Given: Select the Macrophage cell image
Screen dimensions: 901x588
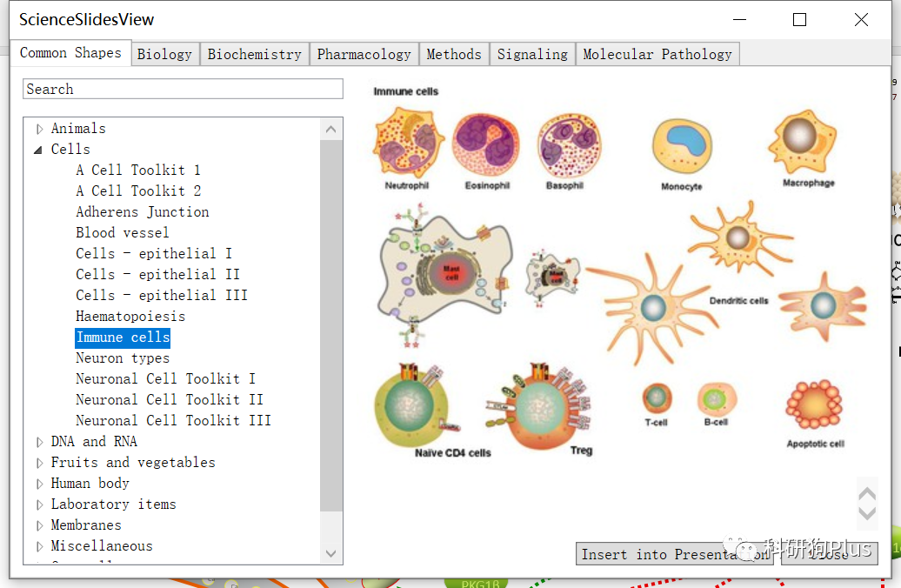Looking at the screenshot, I should (x=803, y=142).
